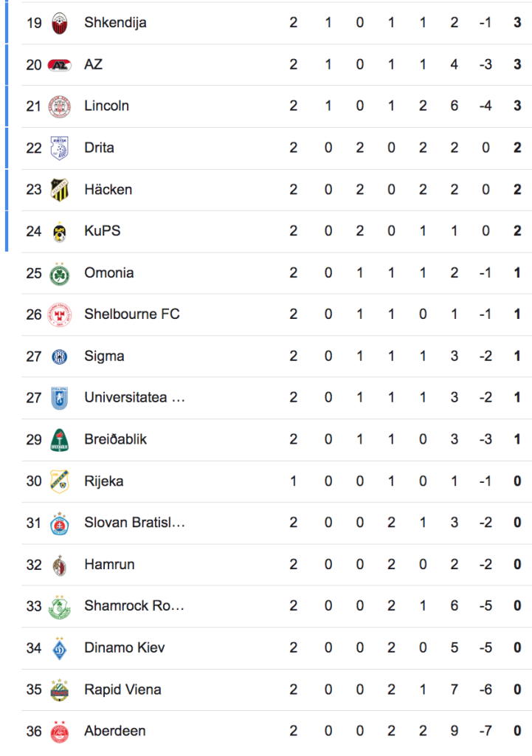Image resolution: width=532 pixels, height=756 pixels.
Task: Select the Sigma team name
Action: (x=104, y=357)
